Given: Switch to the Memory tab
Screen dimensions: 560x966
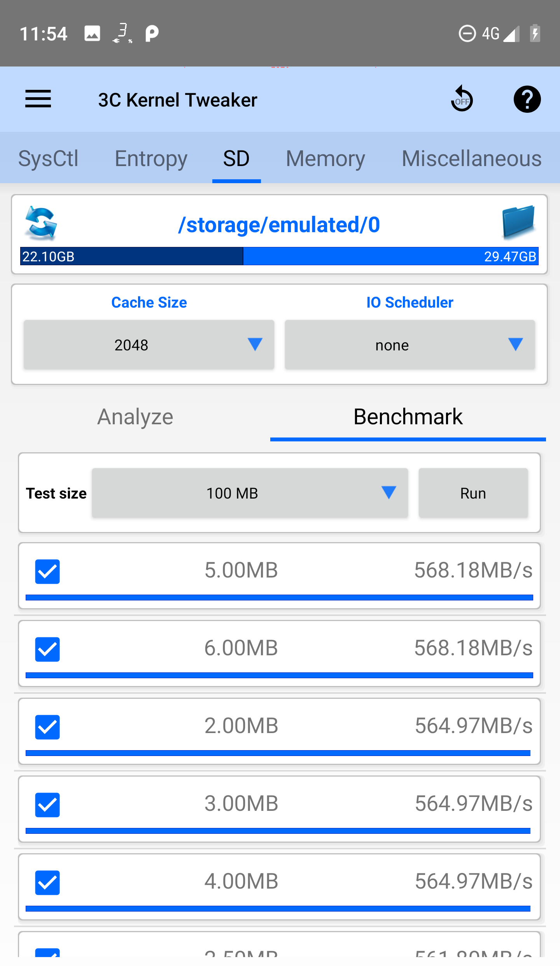Looking at the screenshot, I should (x=325, y=158).
